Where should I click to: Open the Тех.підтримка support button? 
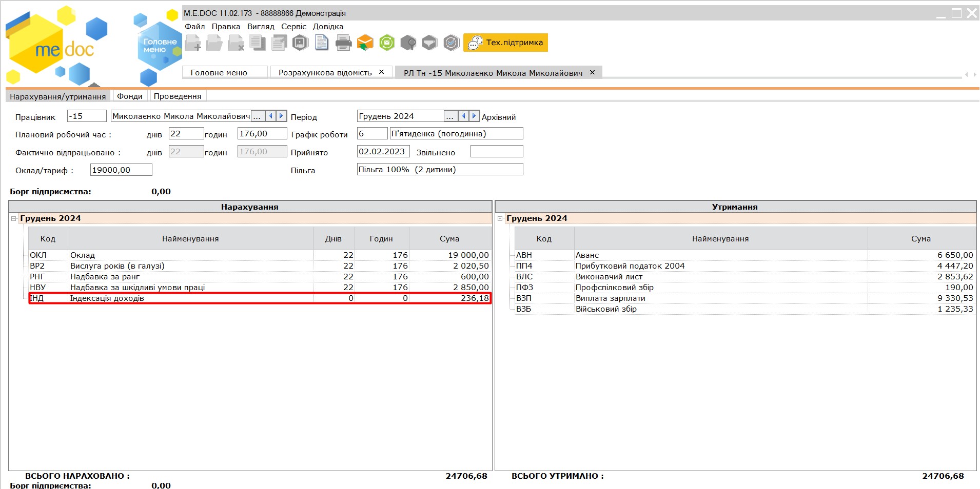(x=505, y=43)
